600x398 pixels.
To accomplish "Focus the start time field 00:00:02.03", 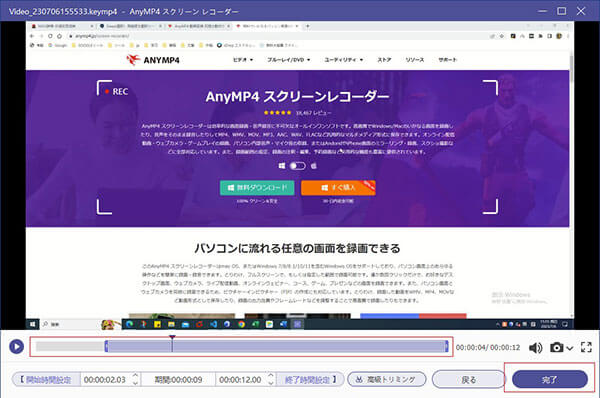I will [x=105, y=380].
